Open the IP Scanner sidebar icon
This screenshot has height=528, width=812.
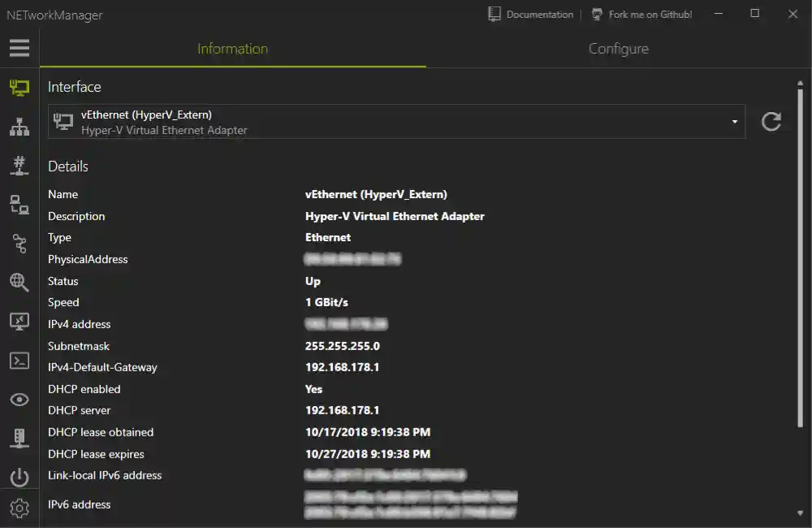[19, 126]
